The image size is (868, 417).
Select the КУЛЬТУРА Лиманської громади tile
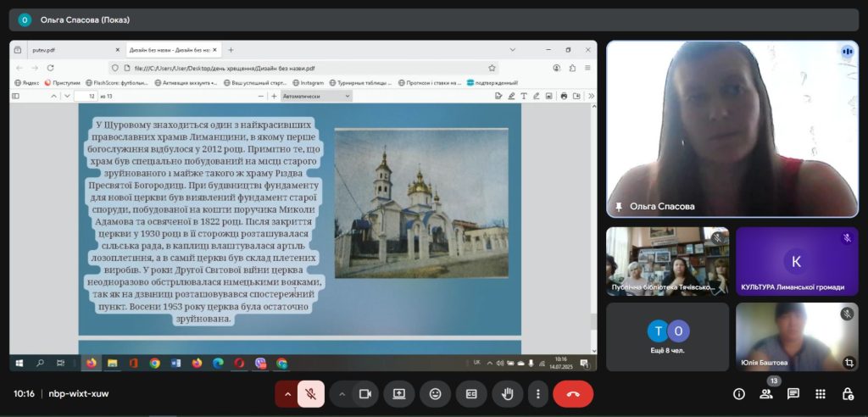pos(797,261)
